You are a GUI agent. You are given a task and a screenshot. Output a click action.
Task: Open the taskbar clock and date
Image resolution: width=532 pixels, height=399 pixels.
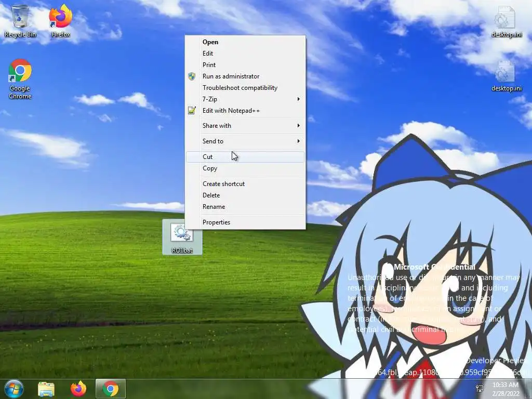(x=506, y=389)
